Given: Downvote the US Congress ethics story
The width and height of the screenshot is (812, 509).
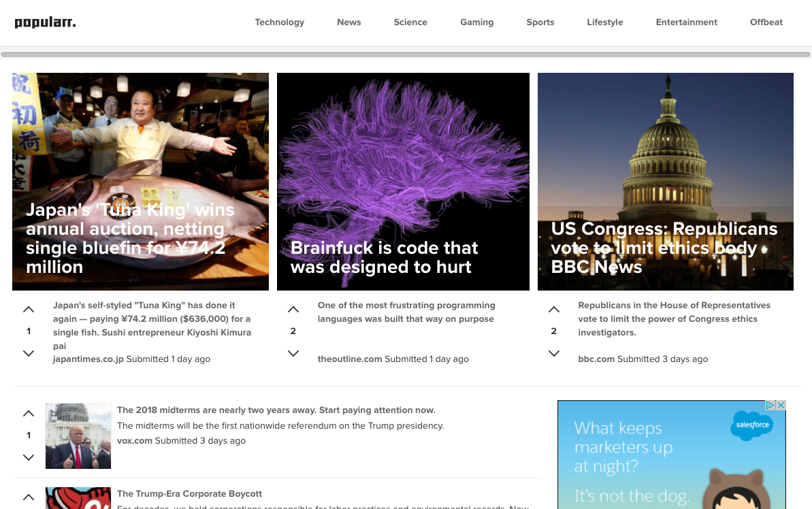Looking at the screenshot, I should point(553,353).
